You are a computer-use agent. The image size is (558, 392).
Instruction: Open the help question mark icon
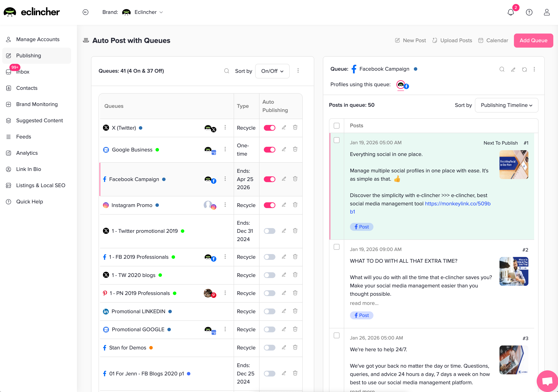pos(529,12)
